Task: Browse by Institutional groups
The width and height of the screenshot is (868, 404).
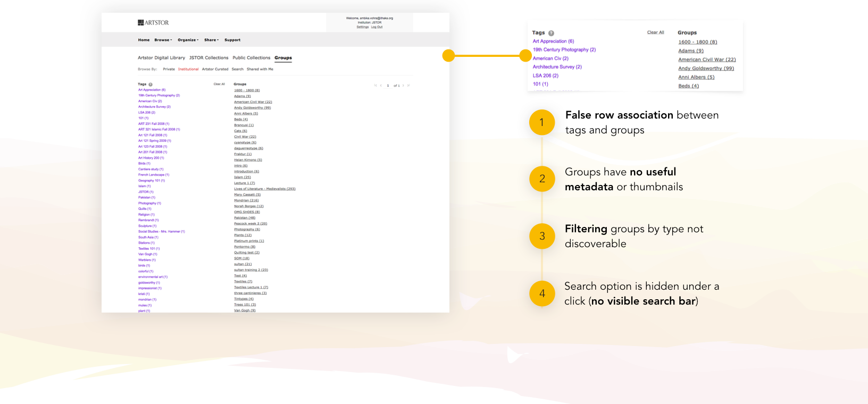Action: click(x=188, y=69)
